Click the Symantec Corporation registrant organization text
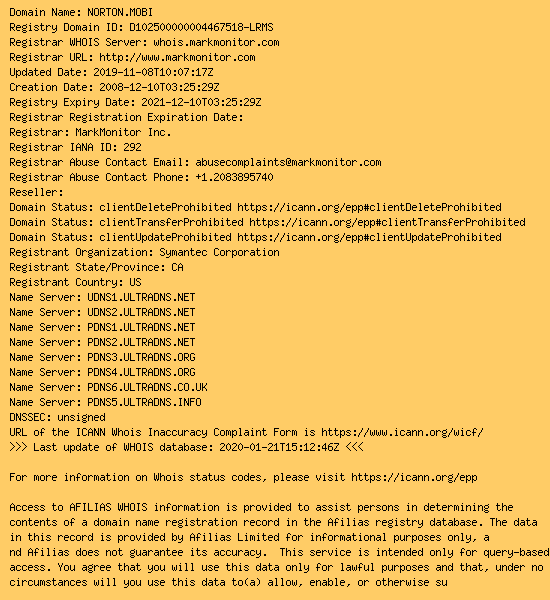 (219, 252)
